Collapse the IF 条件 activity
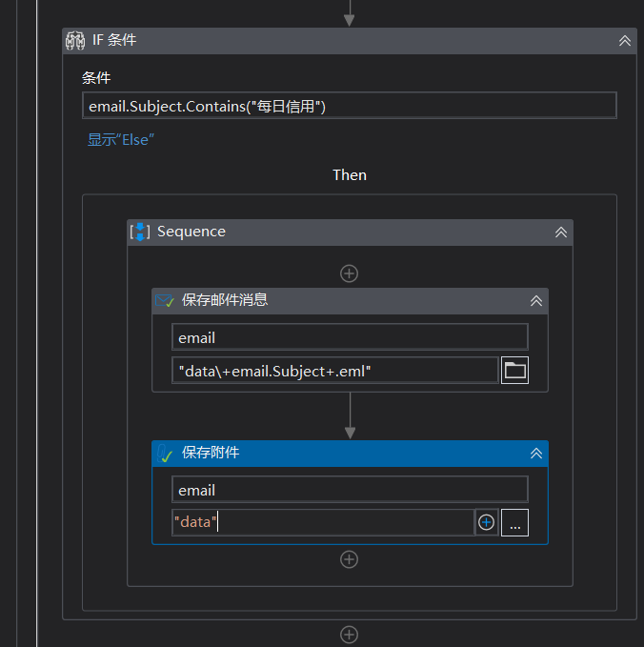The height and width of the screenshot is (647, 644). [625, 40]
